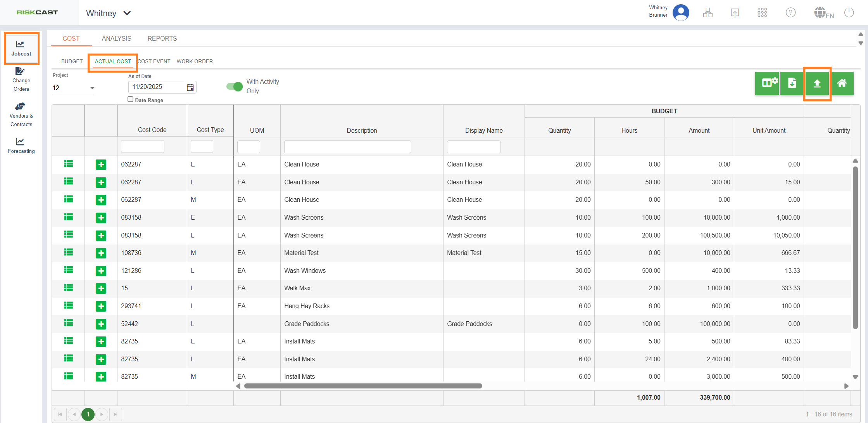
Task: Open the Vendors & Contracts module
Action: click(x=21, y=115)
